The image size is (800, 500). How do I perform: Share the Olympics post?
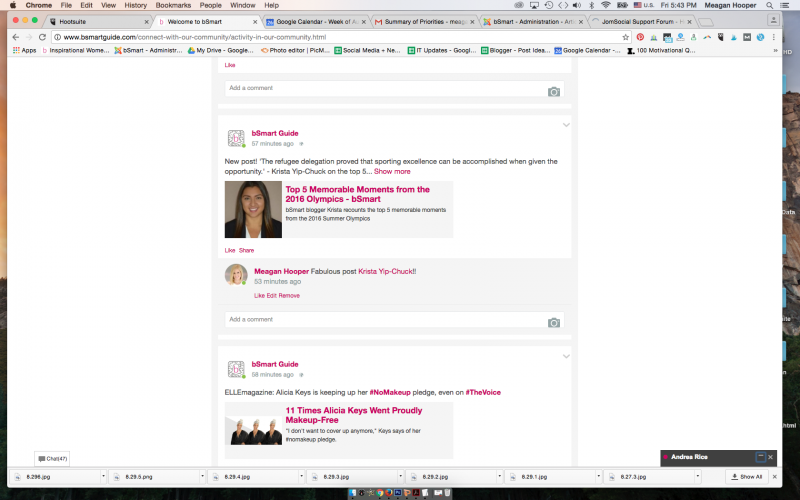246,251
